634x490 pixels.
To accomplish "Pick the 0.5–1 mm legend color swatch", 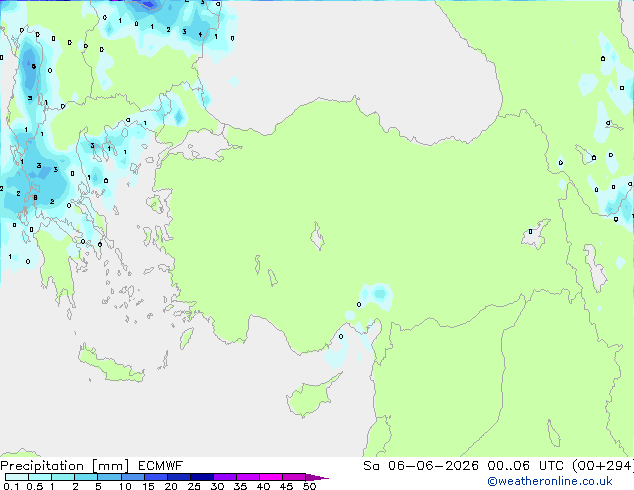I will [x=40, y=477].
